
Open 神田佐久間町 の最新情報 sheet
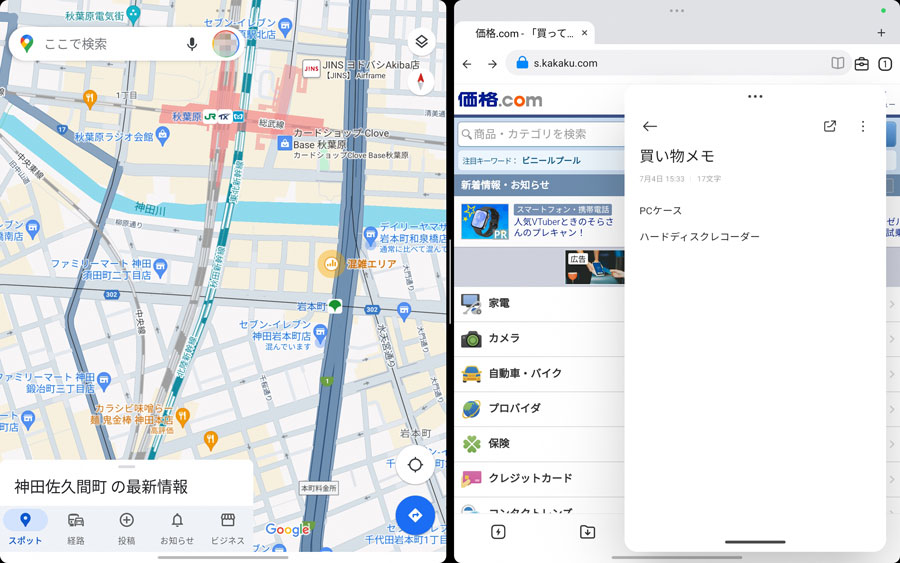126,486
